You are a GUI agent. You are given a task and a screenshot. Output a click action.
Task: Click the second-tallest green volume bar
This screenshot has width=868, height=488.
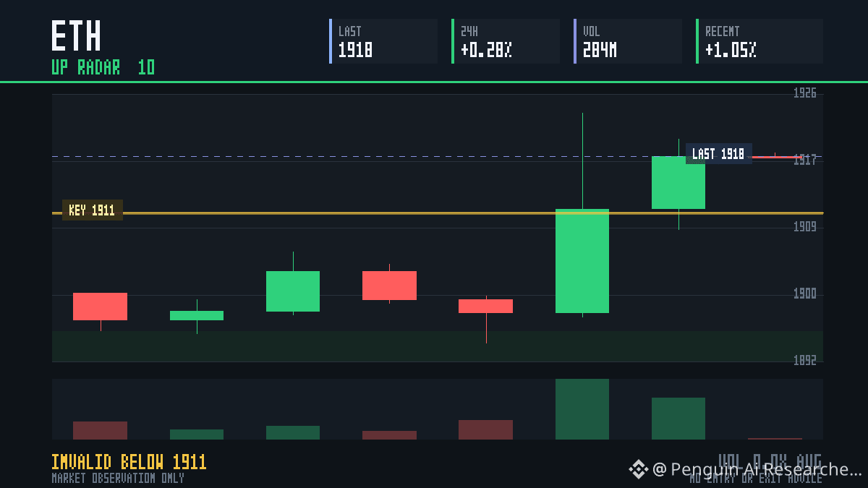pos(678,419)
